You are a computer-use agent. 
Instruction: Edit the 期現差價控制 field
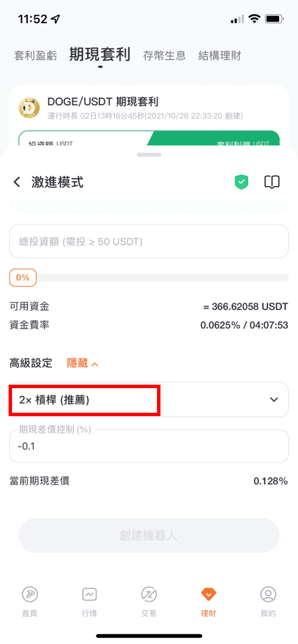(149, 446)
